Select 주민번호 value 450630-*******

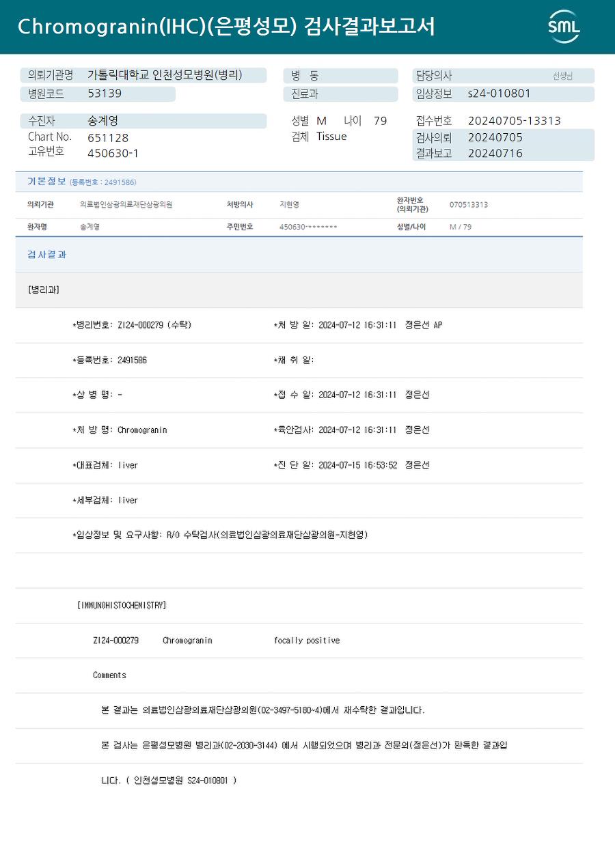pyautogui.click(x=308, y=227)
